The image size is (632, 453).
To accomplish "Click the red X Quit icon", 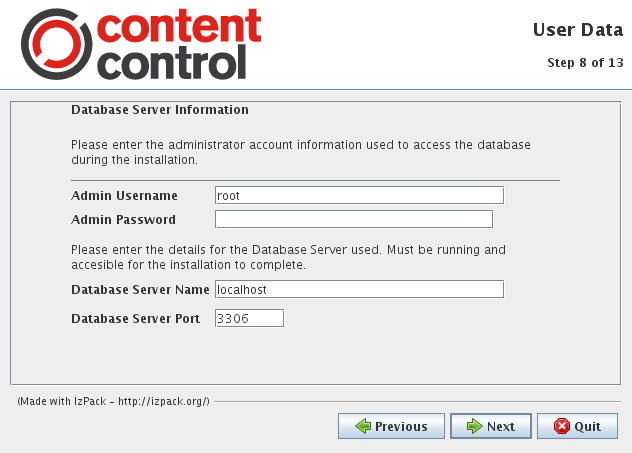I will (562, 426).
